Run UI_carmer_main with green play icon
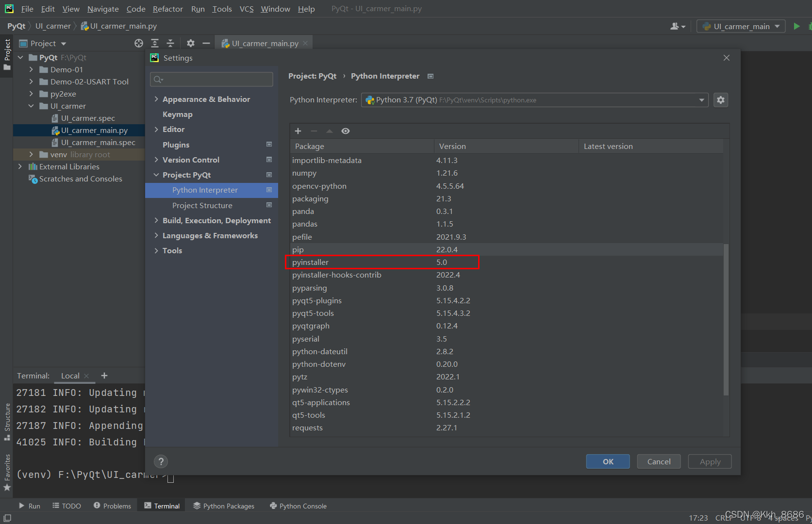The width and height of the screenshot is (812, 524). (796, 26)
